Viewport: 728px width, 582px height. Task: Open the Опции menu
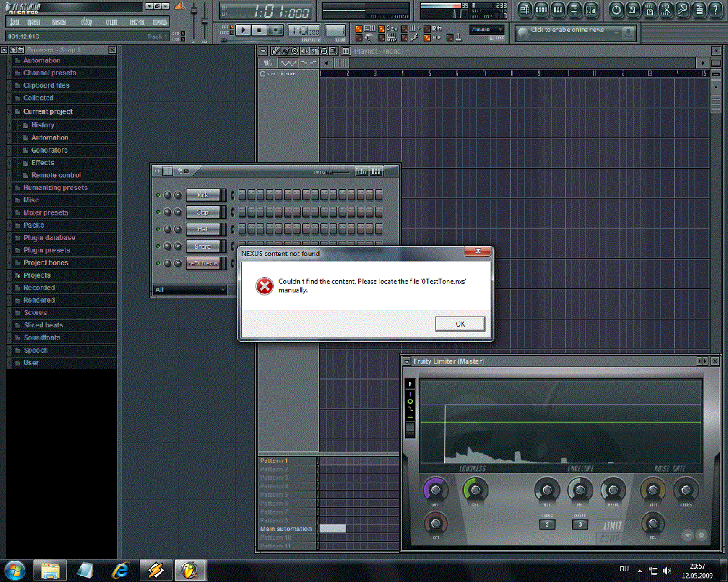tap(111, 22)
